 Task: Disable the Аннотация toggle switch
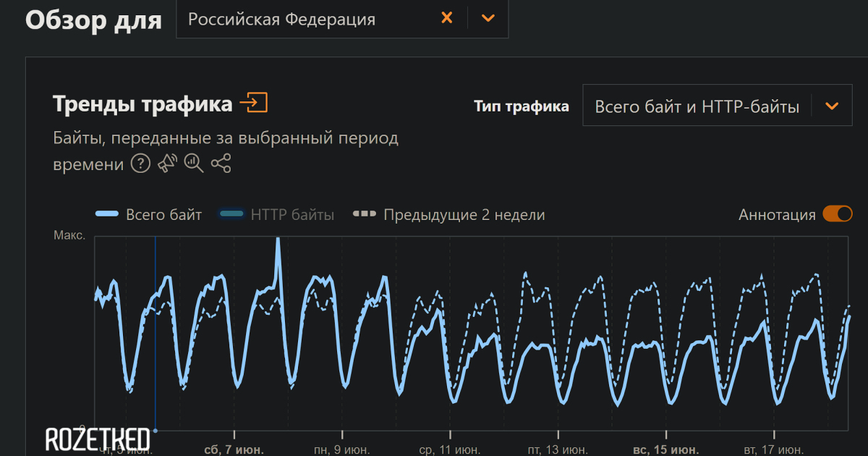(837, 214)
